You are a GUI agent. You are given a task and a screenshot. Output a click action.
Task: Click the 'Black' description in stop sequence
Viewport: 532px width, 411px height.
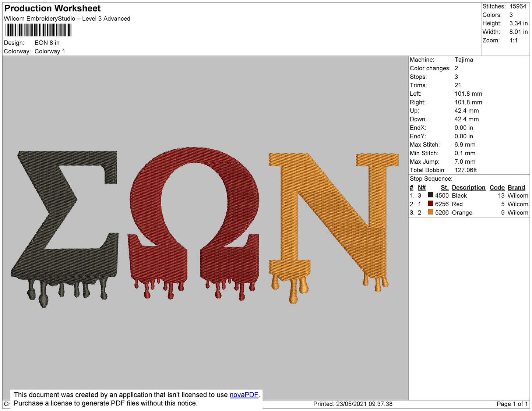pos(459,196)
